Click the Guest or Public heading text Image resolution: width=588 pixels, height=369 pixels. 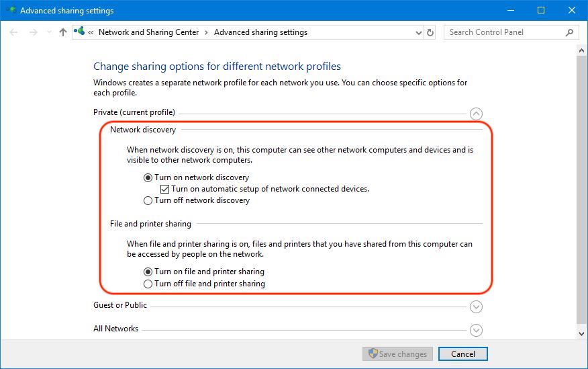120,305
